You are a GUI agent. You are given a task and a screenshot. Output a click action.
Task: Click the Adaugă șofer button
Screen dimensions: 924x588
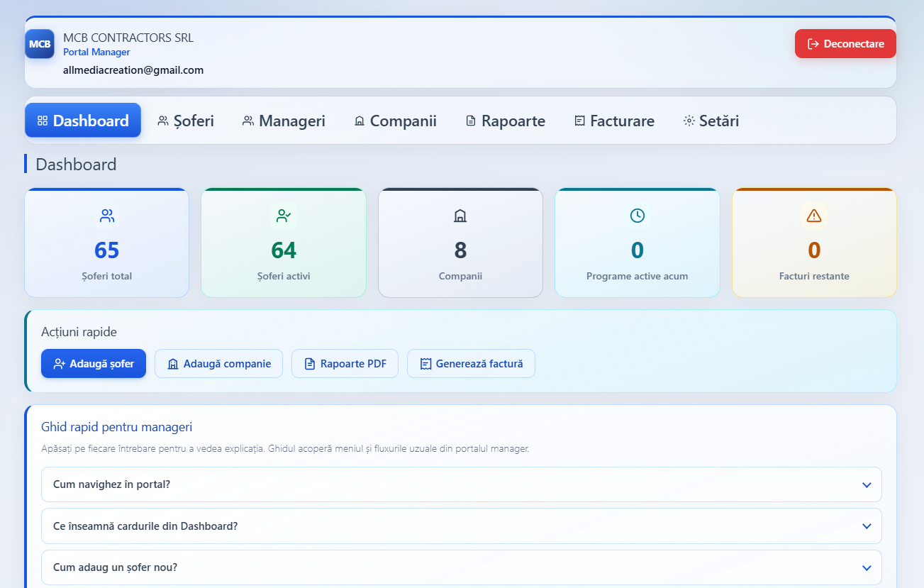click(94, 364)
